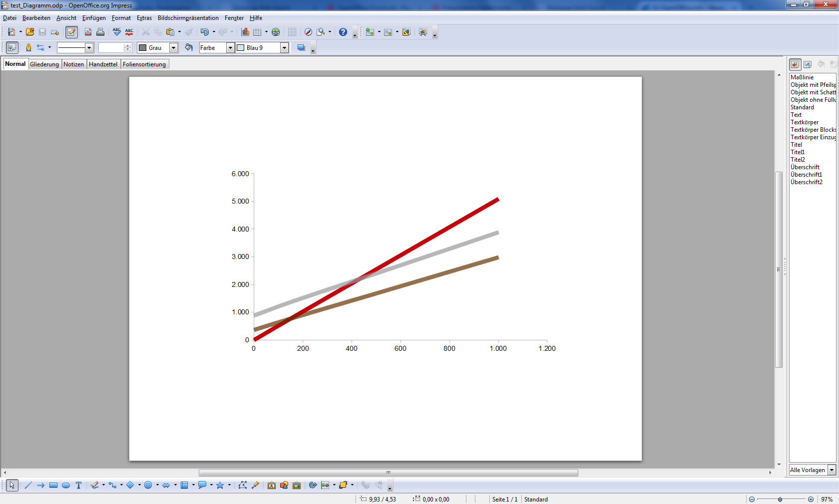Open the Grau line color dropdown
This screenshot has width=839, height=504.
tap(173, 48)
